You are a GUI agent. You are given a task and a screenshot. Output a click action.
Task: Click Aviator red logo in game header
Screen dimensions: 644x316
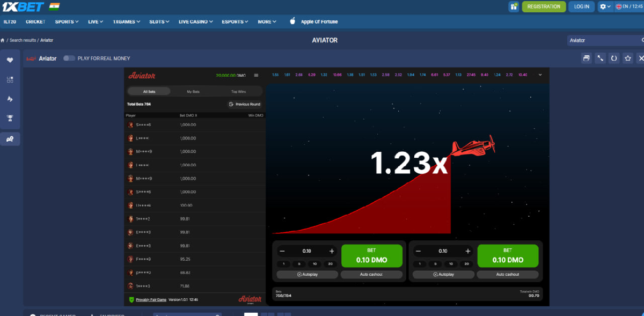tap(142, 76)
